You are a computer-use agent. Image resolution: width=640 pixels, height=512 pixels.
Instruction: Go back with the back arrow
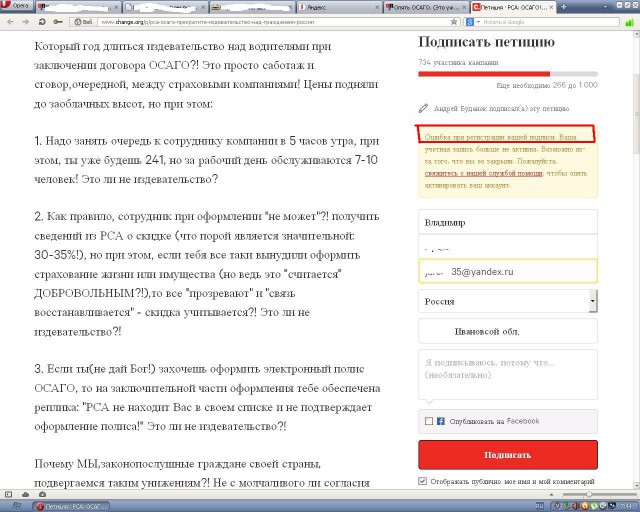(10, 22)
